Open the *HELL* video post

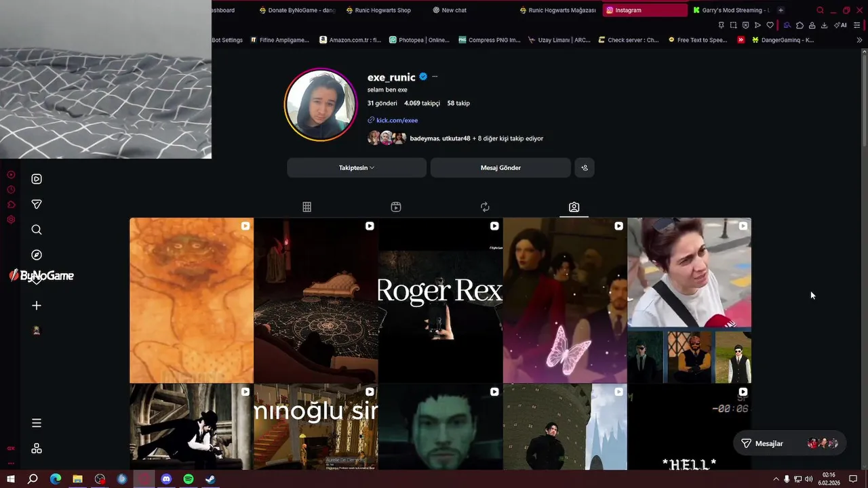click(689, 427)
